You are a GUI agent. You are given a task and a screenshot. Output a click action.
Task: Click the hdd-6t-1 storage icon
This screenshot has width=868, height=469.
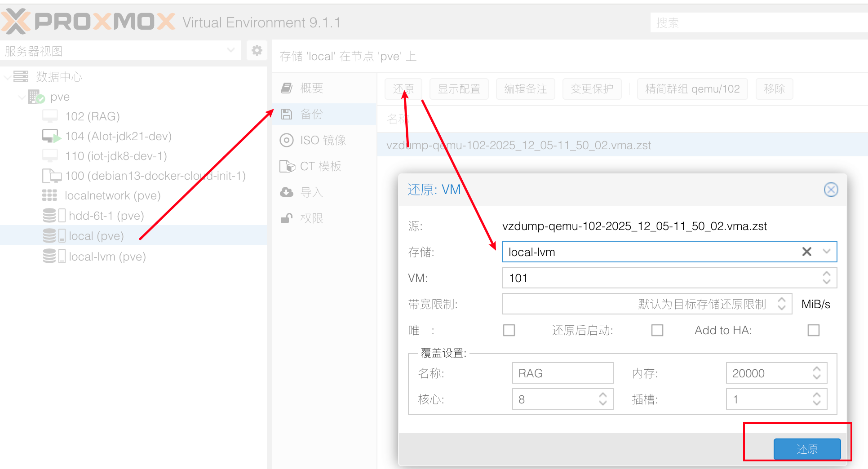[54, 216]
